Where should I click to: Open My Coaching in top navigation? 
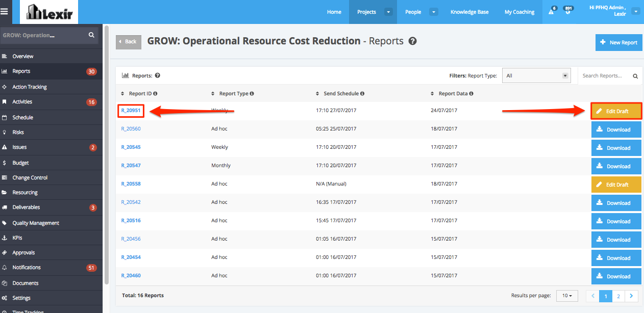tap(519, 12)
